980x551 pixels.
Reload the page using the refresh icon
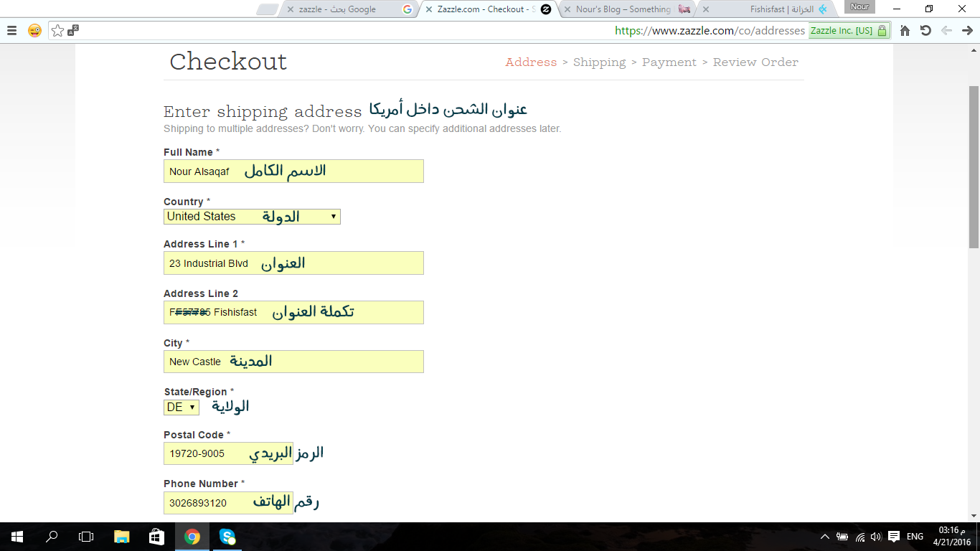click(x=925, y=31)
